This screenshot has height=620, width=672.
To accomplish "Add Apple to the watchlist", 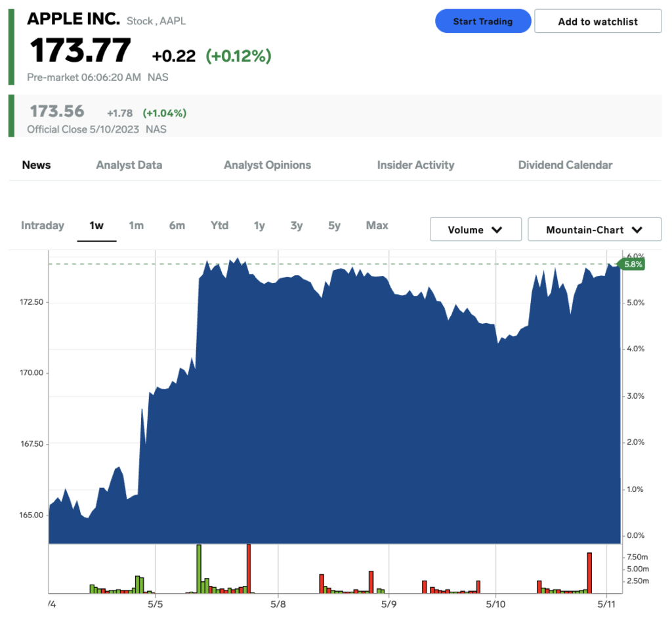I will pos(598,21).
